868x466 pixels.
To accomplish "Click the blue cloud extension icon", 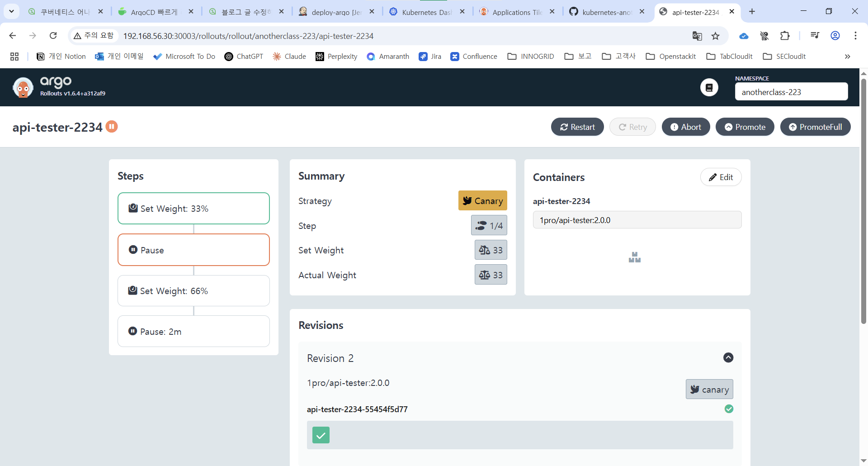I will [x=744, y=36].
